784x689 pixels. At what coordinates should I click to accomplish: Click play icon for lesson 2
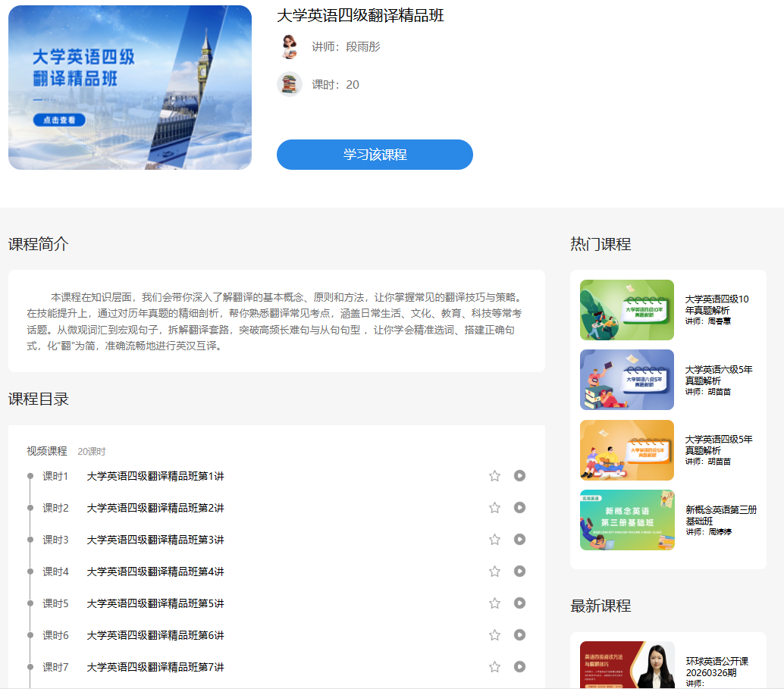(519, 508)
